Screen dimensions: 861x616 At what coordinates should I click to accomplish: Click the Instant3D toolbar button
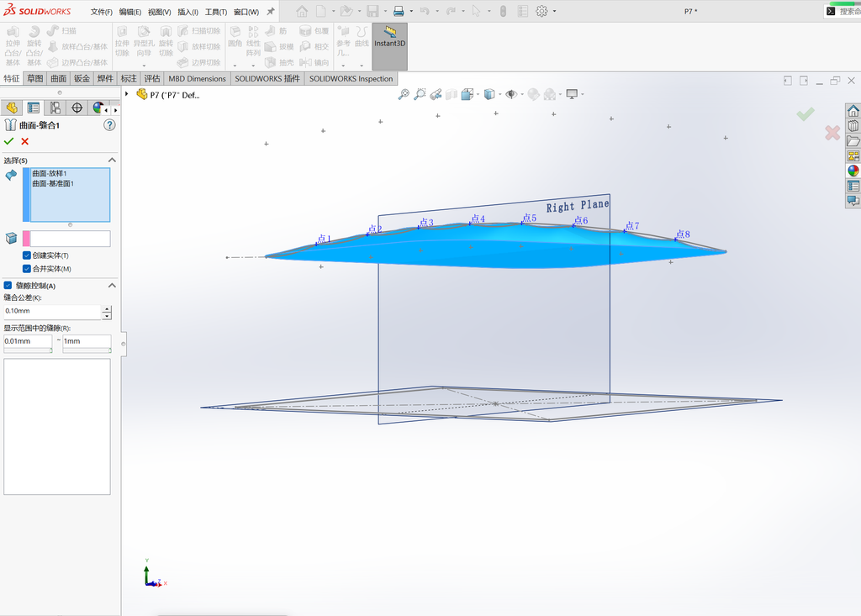390,46
